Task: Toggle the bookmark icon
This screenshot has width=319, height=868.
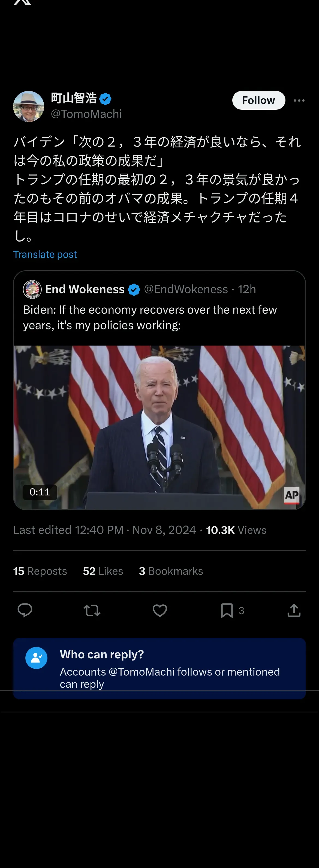Action: [227, 610]
